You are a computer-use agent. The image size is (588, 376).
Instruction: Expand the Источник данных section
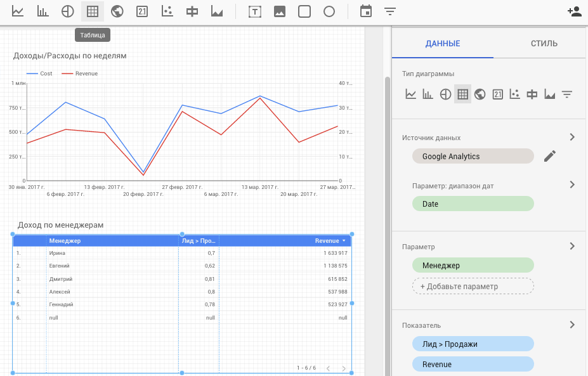tap(572, 137)
